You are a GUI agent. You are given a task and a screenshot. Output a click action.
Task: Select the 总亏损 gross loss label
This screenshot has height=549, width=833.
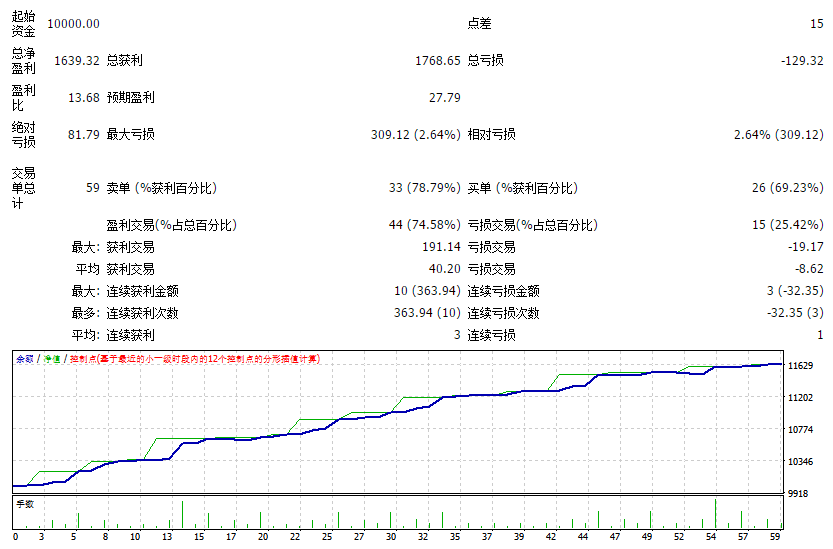[x=486, y=60]
